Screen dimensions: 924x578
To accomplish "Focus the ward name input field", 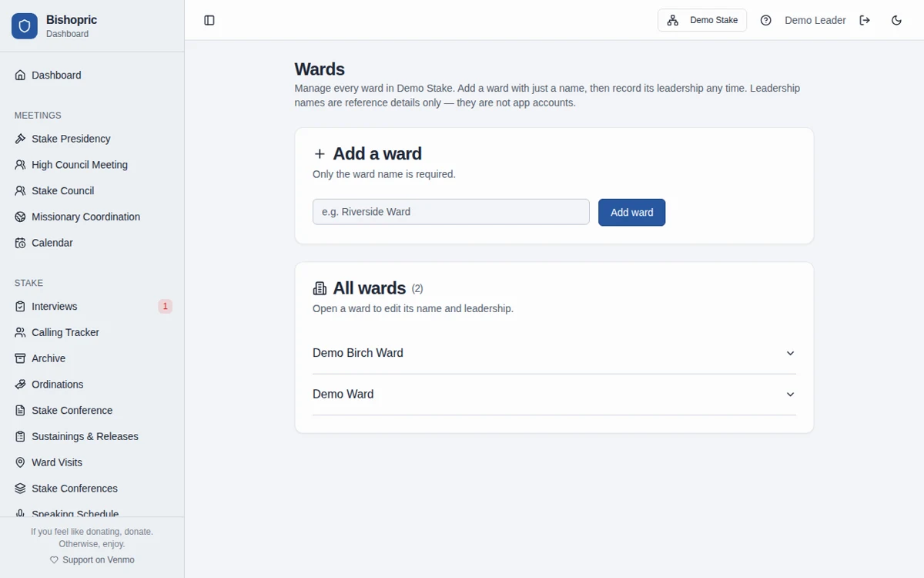I will (x=451, y=212).
